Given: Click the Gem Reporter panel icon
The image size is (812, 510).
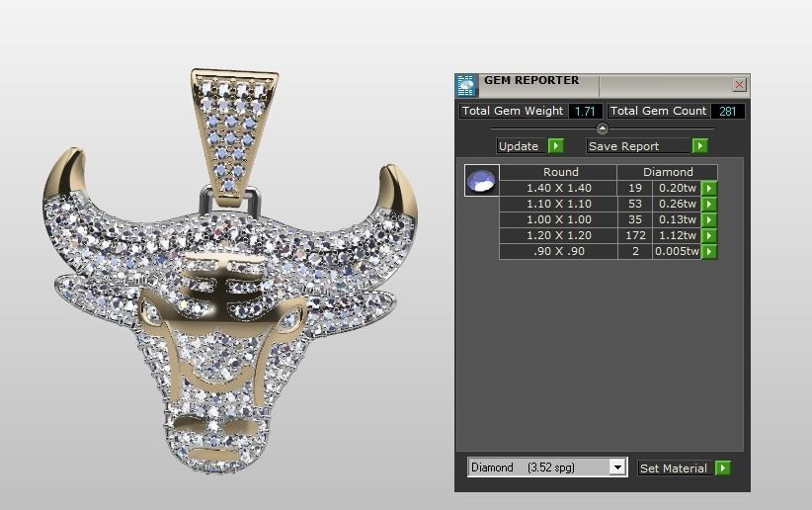Looking at the screenshot, I should point(466,86).
